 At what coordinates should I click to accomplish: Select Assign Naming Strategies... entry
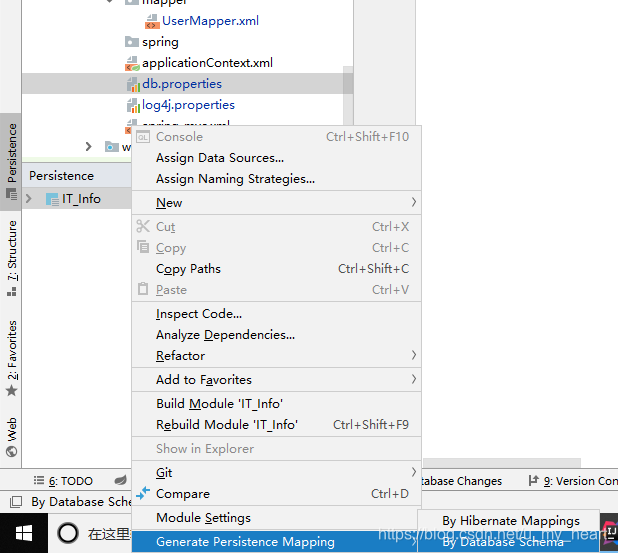point(276,179)
